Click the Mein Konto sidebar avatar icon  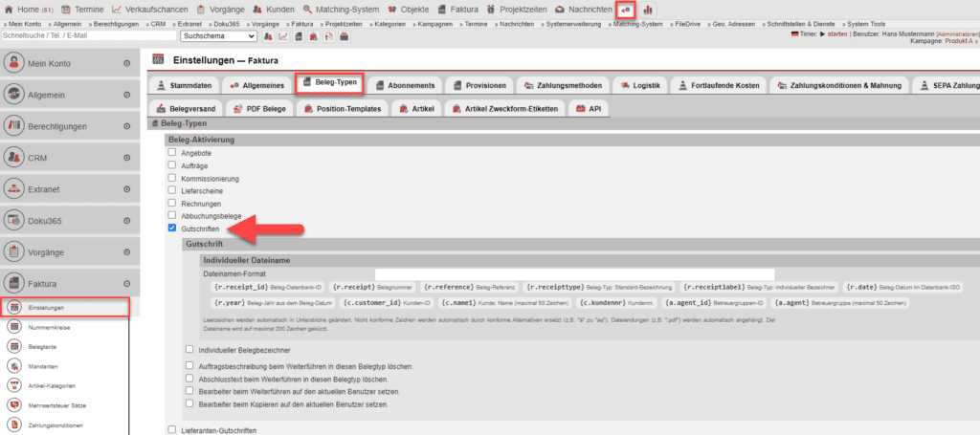(x=13, y=63)
